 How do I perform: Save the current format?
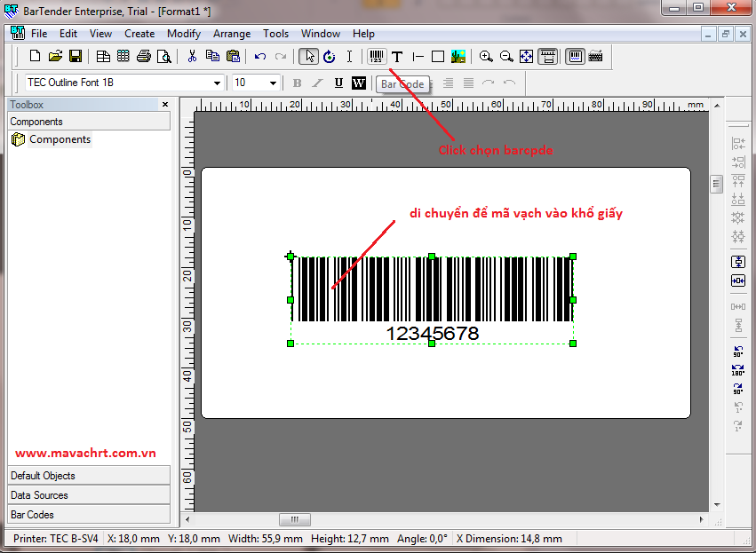coord(76,56)
